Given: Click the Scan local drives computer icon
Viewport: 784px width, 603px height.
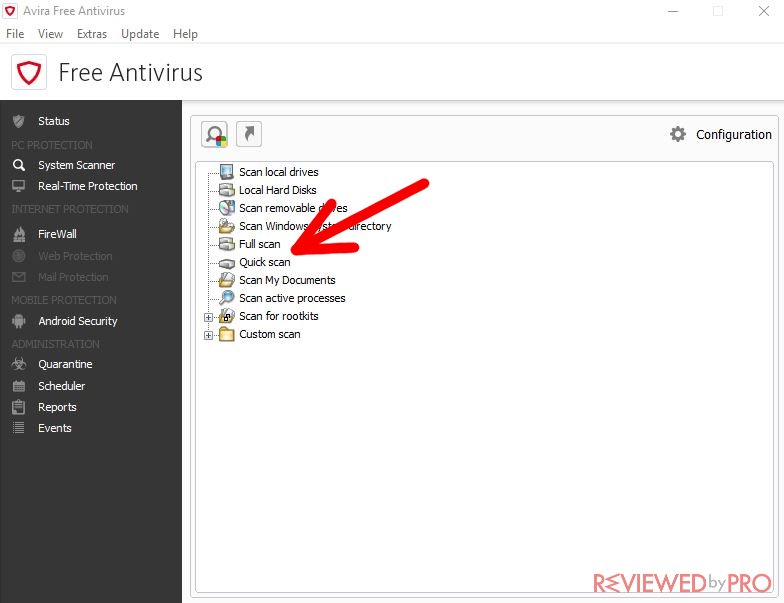Looking at the screenshot, I should click(x=226, y=172).
